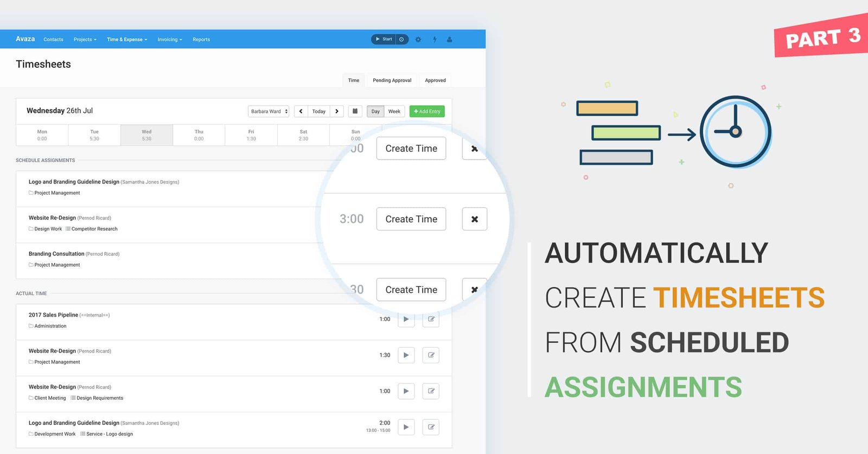Open the calendar date picker icon
Image resolution: width=868 pixels, height=454 pixels.
(x=355, y=111)
